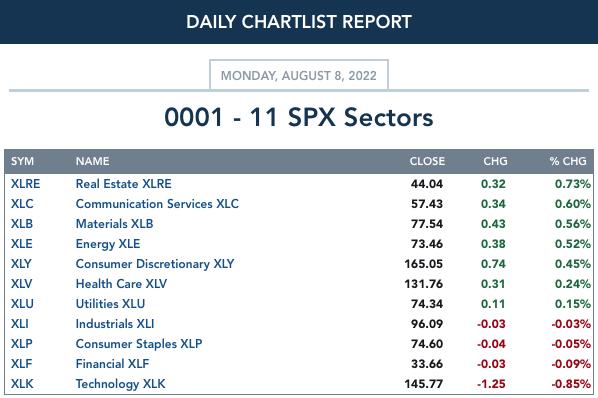Sort by the % CHG column header

(568, 161)
